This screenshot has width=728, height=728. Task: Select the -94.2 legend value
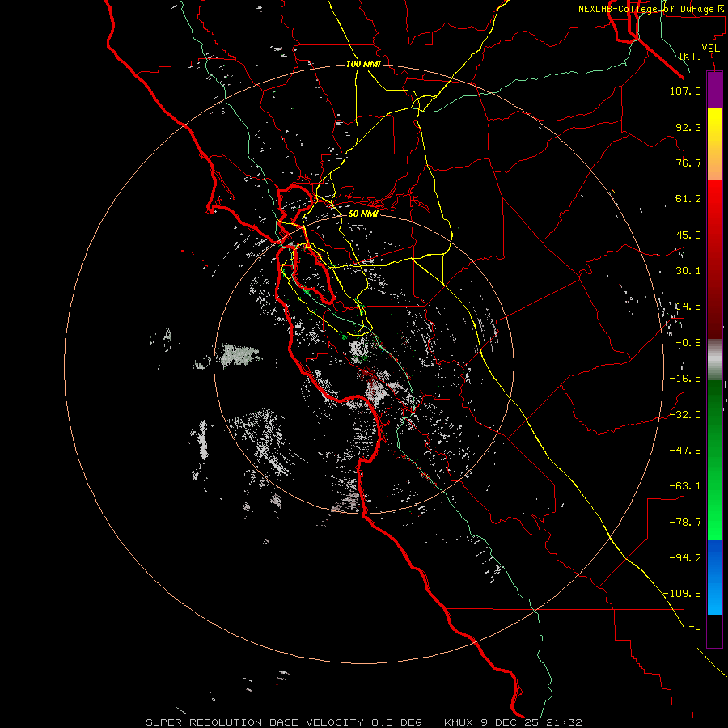pyautogui.click(x=685, y=557)
